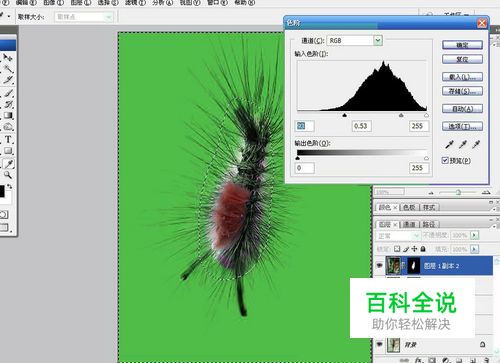Screen dimensions: 500x363
Task: Click lock transparent pixels icon
Action: [x=397, y=249]
